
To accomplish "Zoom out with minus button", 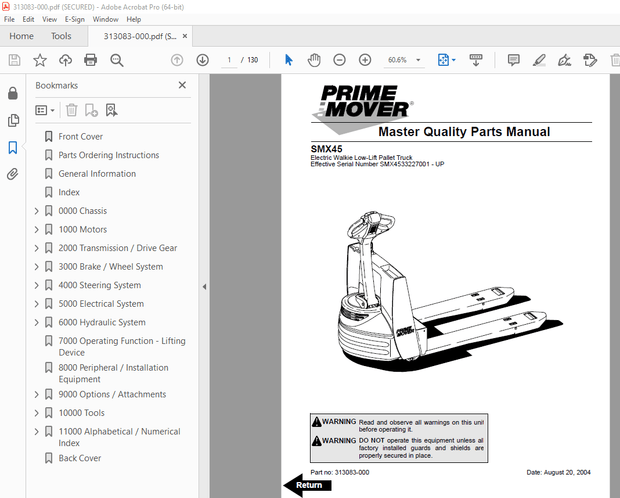I will pos(339,60).
